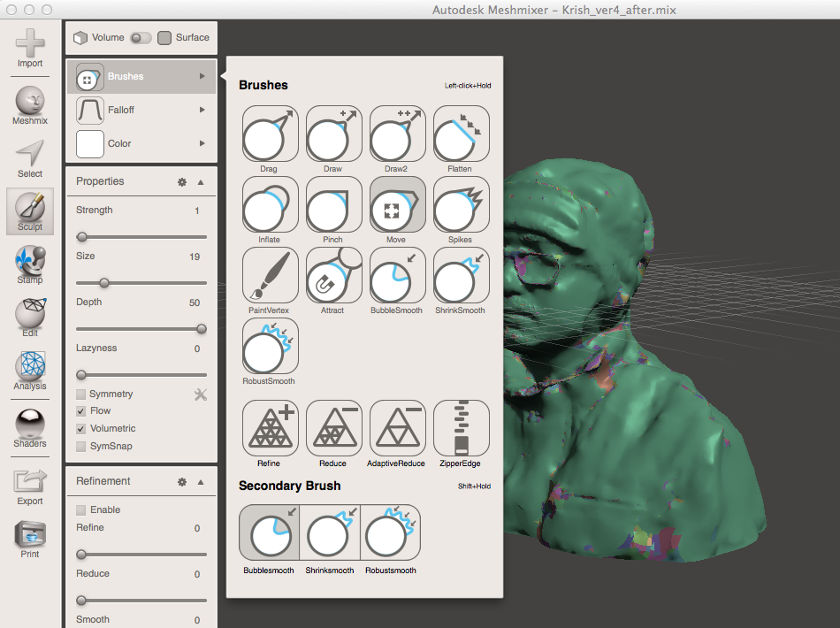Switch from Volume to Surface mode
840x628 pixels.
click(x=165, y=37)
